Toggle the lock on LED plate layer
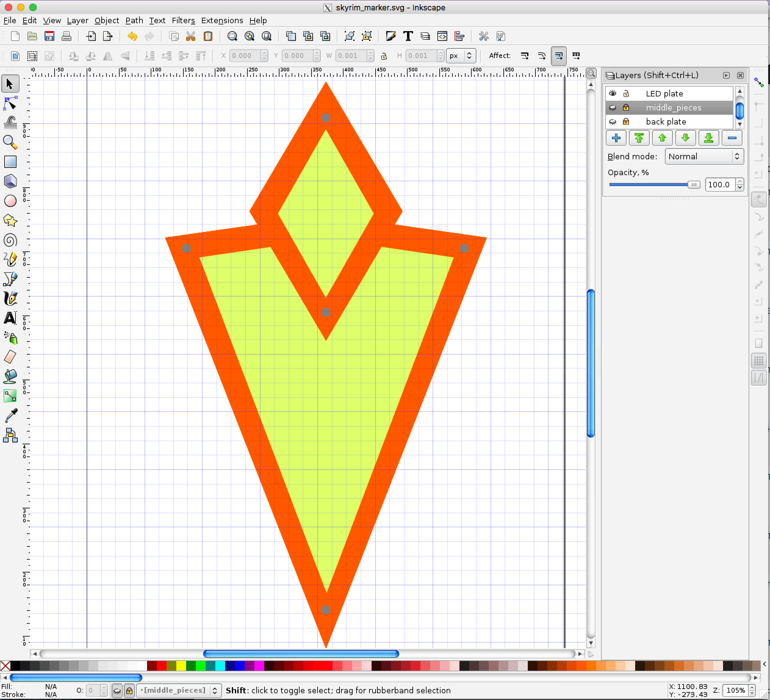This screenshot has width=770, height=700. (x=626, y=94)
